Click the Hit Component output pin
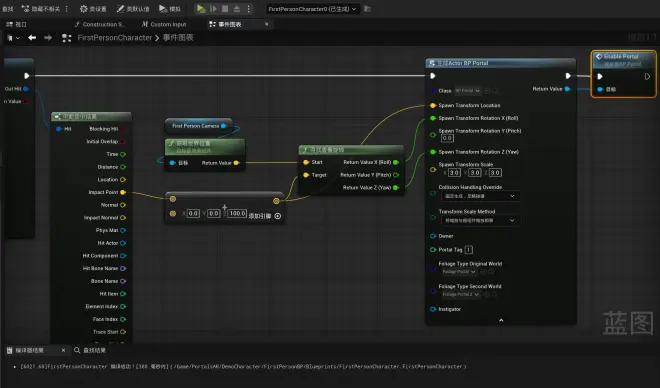Viewport: 660px width, 388px height. [123, 255]
